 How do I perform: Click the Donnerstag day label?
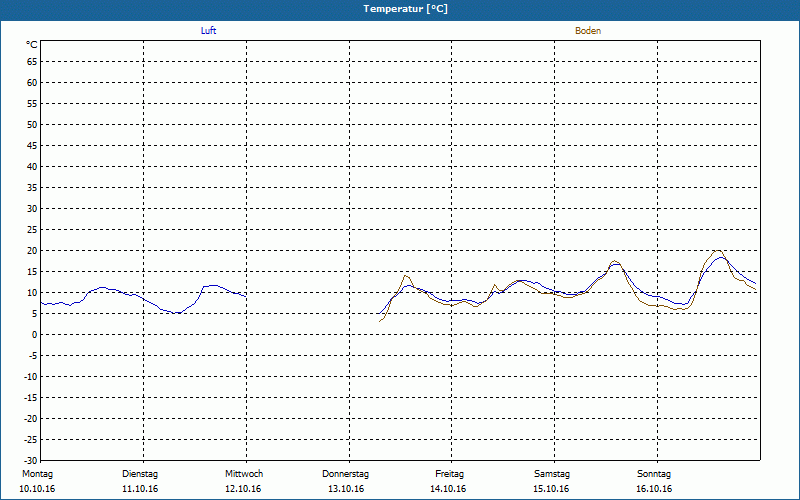click(x=345, y=474)
